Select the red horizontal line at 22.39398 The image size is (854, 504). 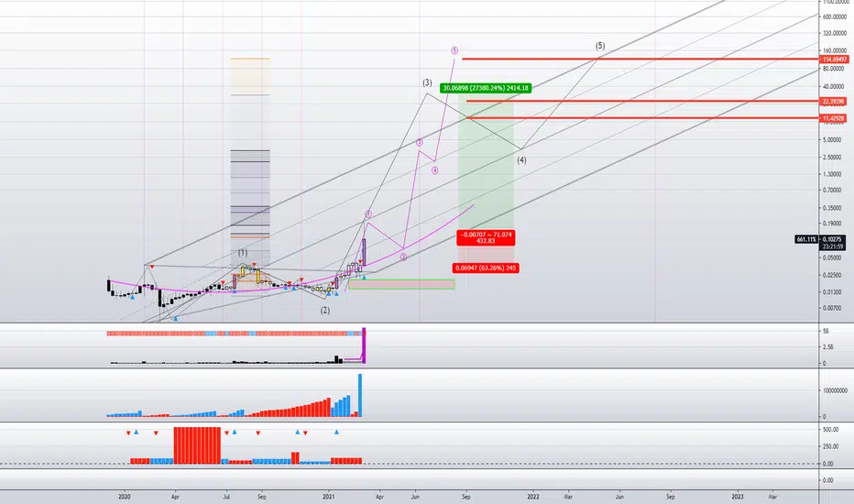(x=642, y=102)
